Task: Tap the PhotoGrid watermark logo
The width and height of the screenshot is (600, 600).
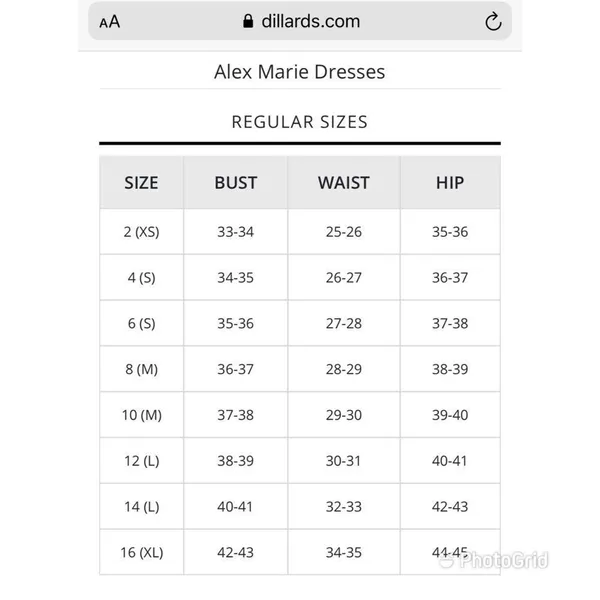Action: pyautogui.click(x=494, y=561)
